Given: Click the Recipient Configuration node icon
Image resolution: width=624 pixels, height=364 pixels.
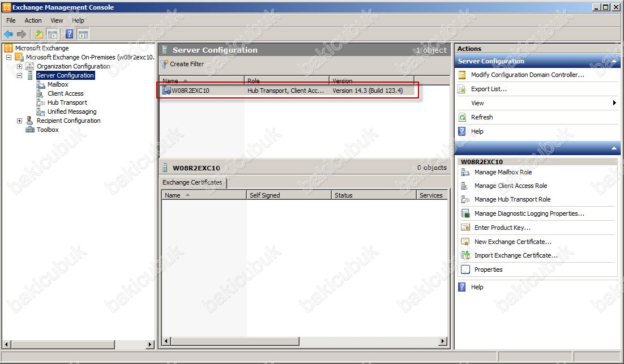Looking at the screenshot, I should [x=30, y=121].
